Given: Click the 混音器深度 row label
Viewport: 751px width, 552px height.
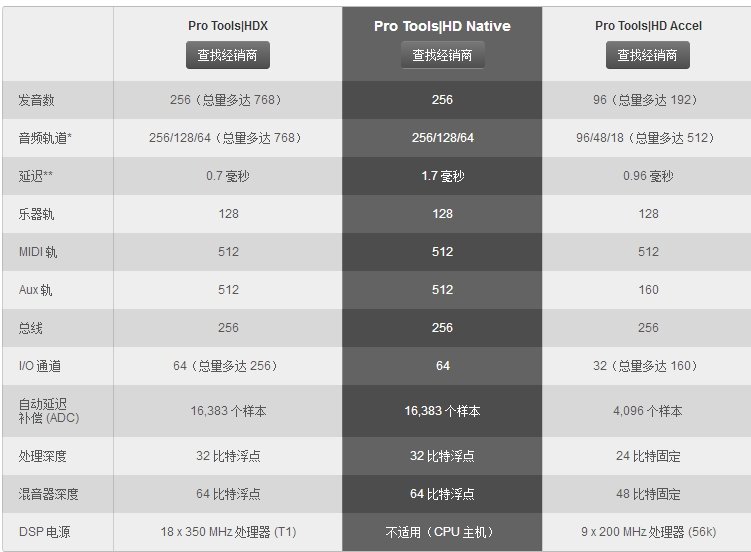Looking at the screenshot, I should pos(48,494).
